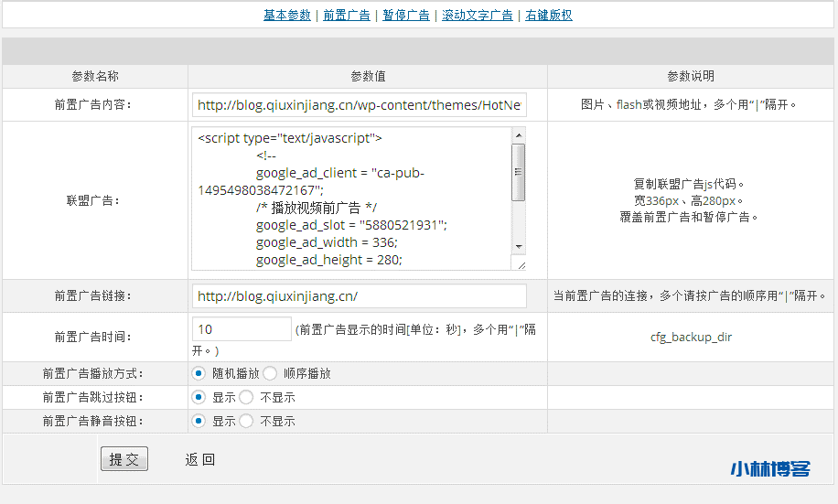Click the 返回 button
This screenshot has height=504, width=838.
[199, 460]
